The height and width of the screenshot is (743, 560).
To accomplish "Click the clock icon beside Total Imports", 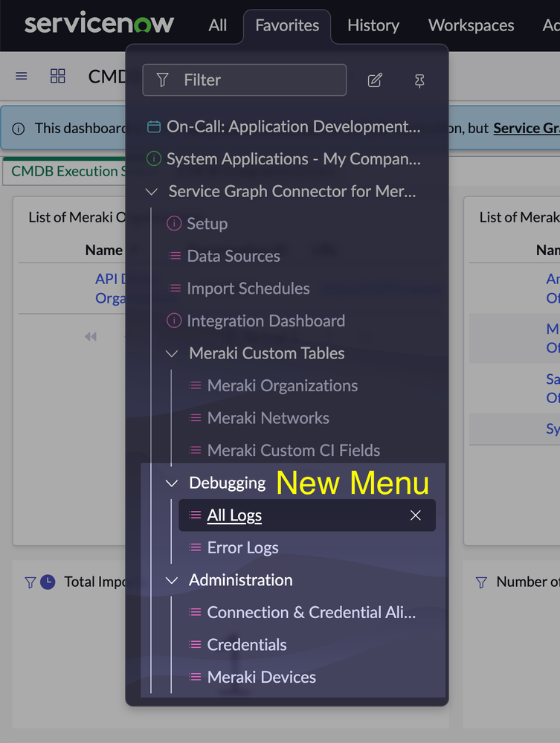I will point(48,582).
